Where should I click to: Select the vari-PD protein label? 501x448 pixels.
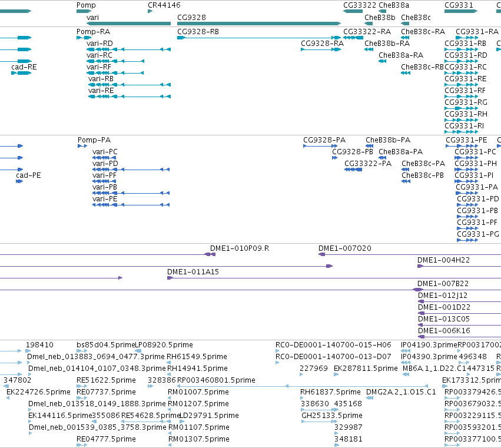tap(105, 164)
